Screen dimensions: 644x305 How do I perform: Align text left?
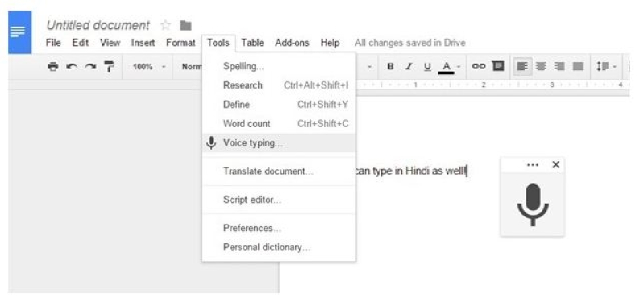click(522, 67)
